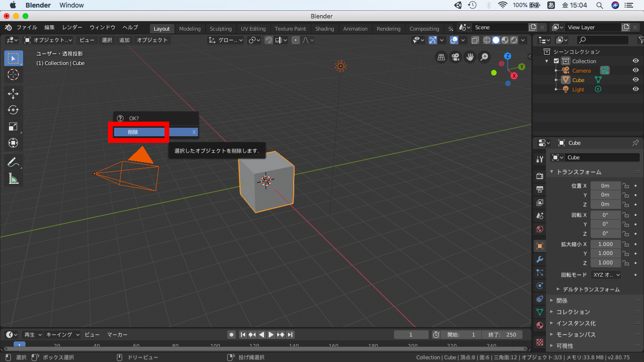
Task: Open the Output properties tab
Action: (540, 189)
